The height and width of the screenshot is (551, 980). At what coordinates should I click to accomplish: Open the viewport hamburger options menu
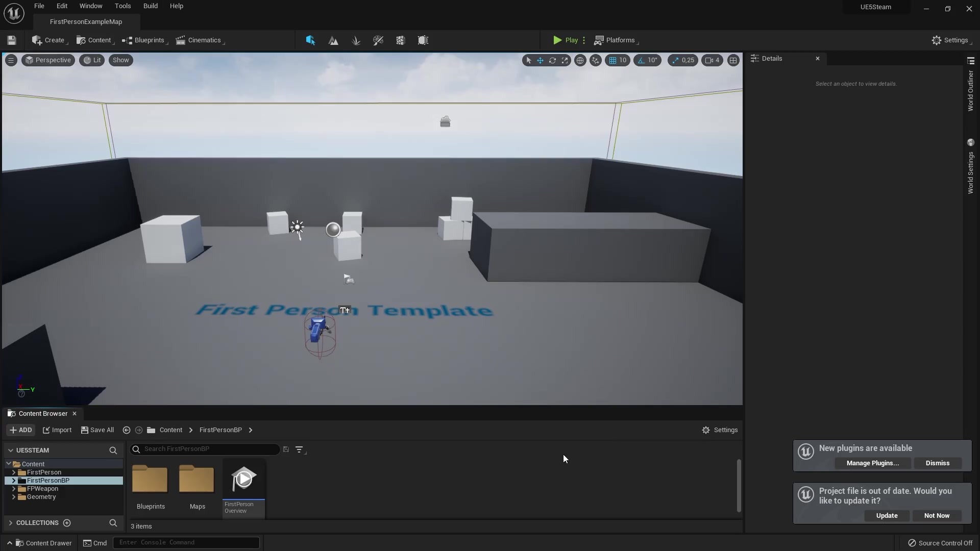click(11, 60)
